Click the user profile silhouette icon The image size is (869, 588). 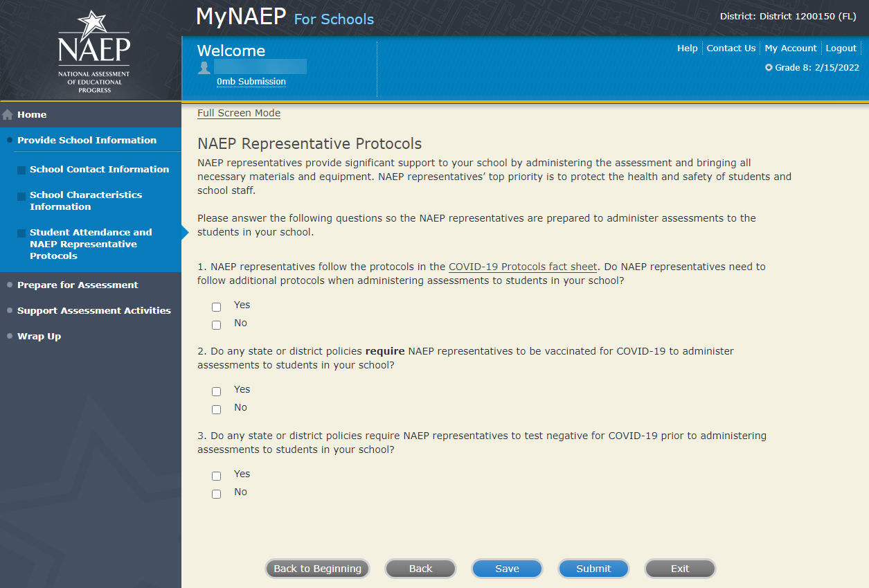(204, 67)
